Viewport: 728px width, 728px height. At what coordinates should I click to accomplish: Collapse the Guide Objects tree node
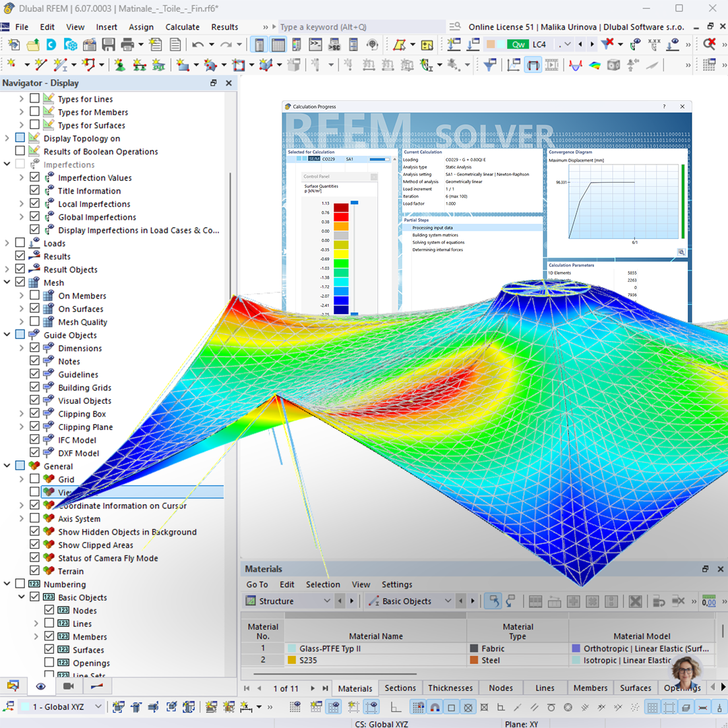[7, 335]
